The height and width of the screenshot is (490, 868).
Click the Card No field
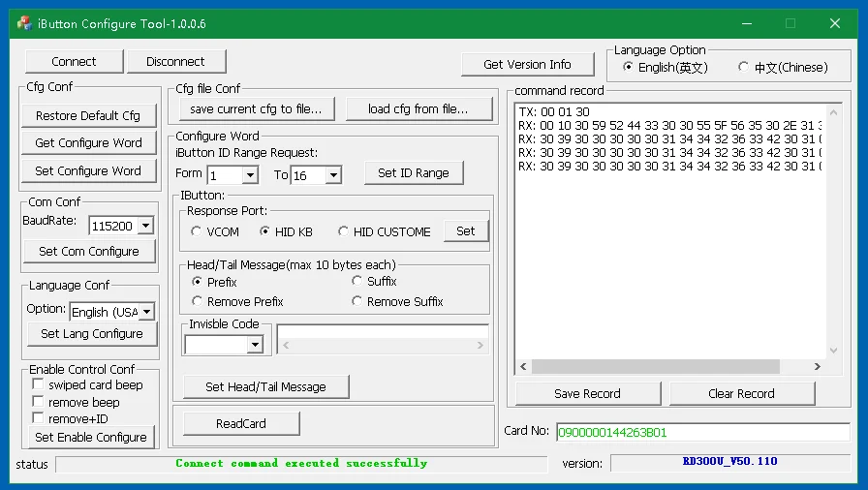coord(703,432)
